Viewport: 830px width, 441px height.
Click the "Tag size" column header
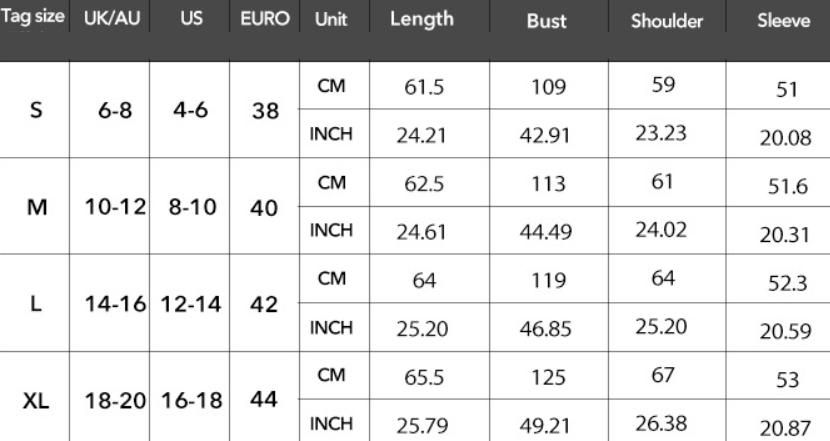(x=33, y=21)
